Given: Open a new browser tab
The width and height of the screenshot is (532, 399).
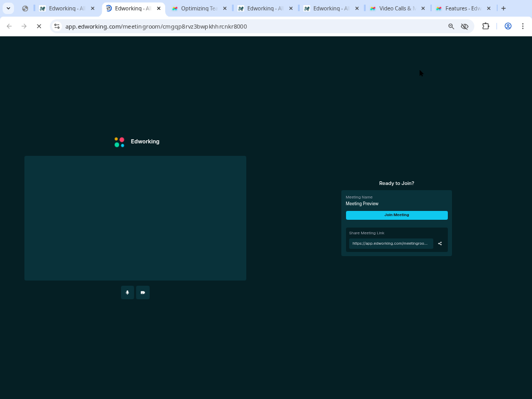Looking at the screenshot, I should 503,8.
